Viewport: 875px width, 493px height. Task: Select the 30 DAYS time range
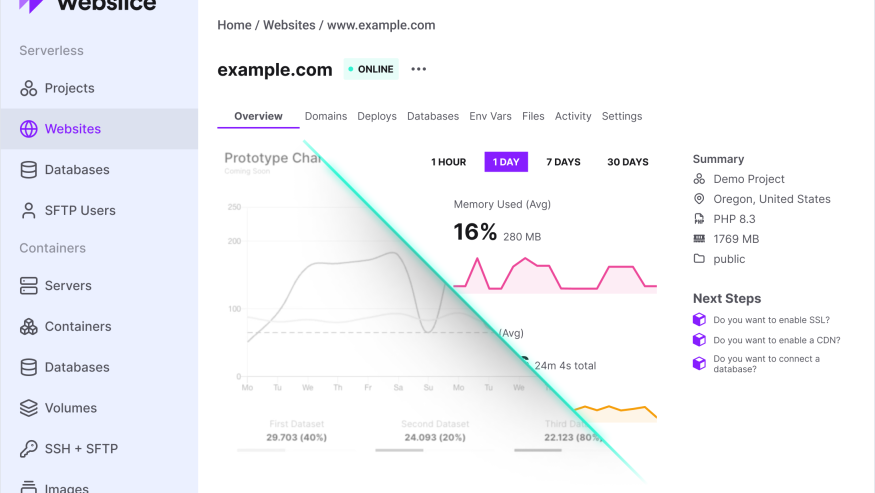pyautogui.click(x=627, y=162)
